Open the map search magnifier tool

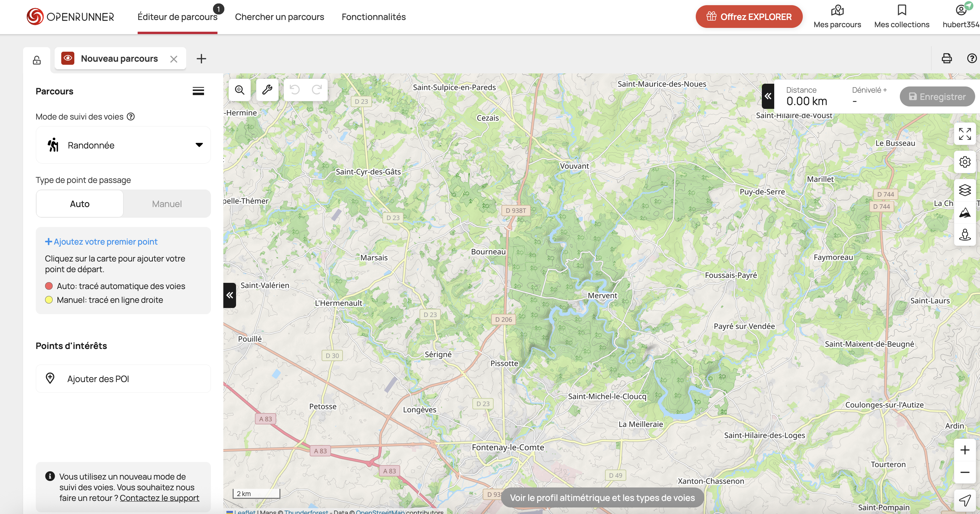tap(240, 90)
